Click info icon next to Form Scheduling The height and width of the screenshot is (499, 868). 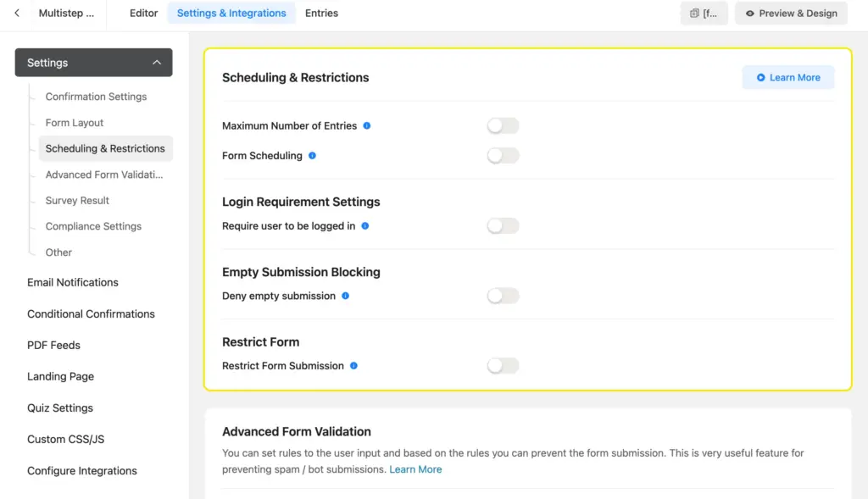coord(313,156)
